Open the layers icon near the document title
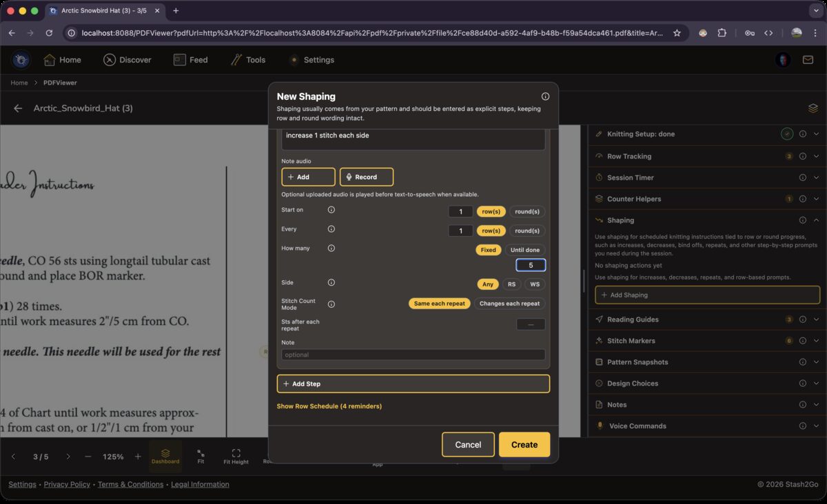Viewport: 827px width, 504px height. [813, 108]
